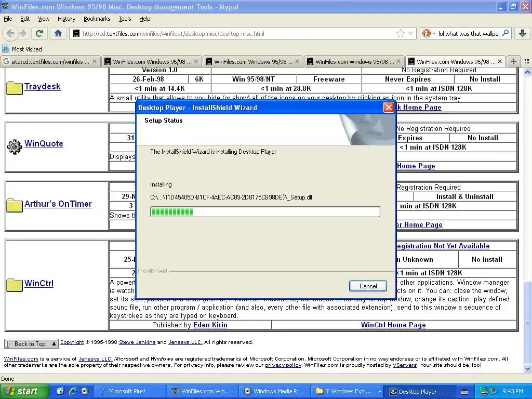The image size is (532, 399).
Task: Click the Desktop Player taskbar button
Action: click(x=419, y=391)
